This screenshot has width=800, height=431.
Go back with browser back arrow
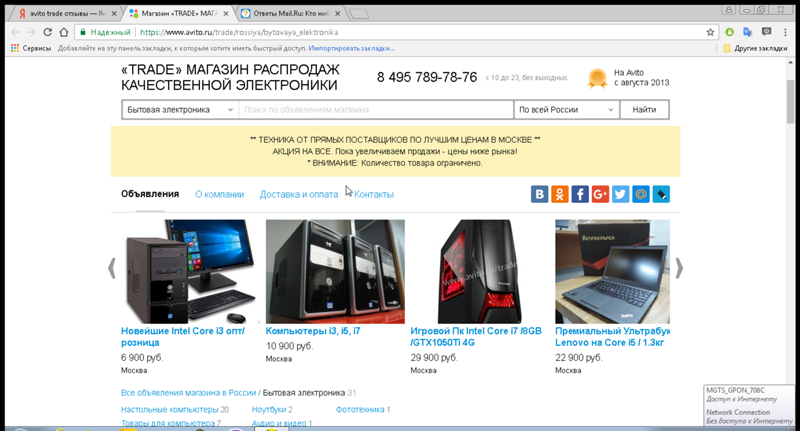point(15,32)
